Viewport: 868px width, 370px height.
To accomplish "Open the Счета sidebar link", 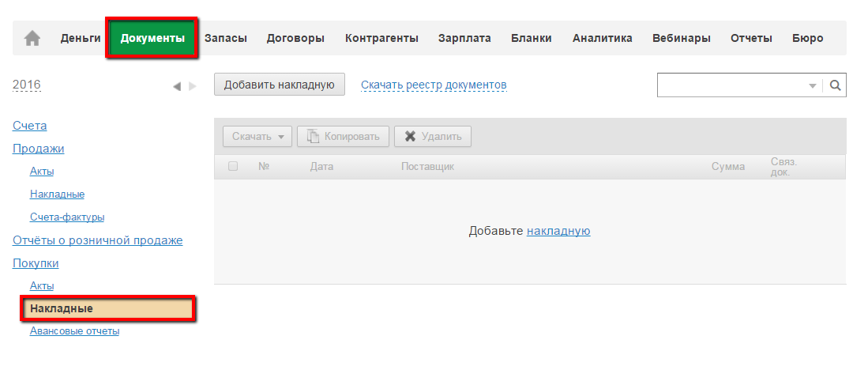I will [x=30, y=126].
